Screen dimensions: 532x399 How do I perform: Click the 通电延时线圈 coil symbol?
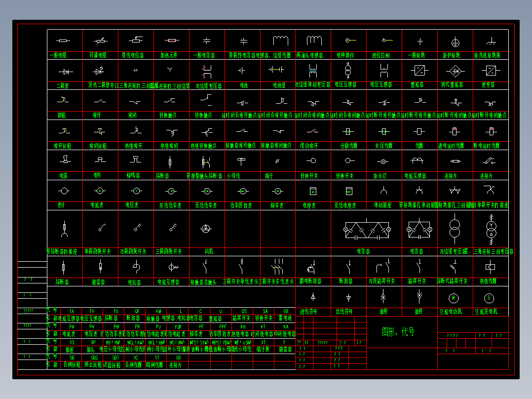coord(455,131)
